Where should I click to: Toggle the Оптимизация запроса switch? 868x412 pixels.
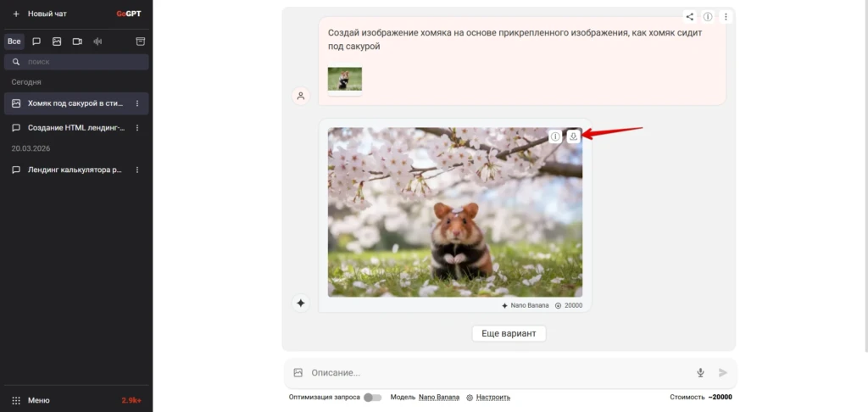373,398
